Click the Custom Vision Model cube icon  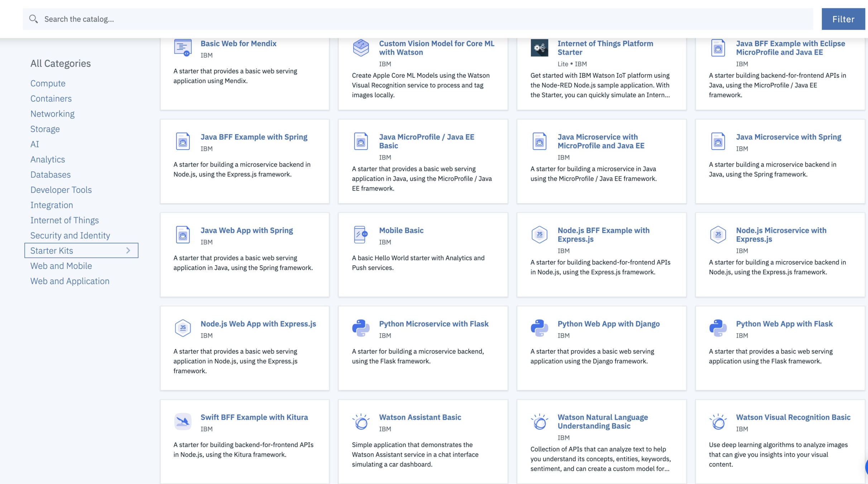point(361,48)
